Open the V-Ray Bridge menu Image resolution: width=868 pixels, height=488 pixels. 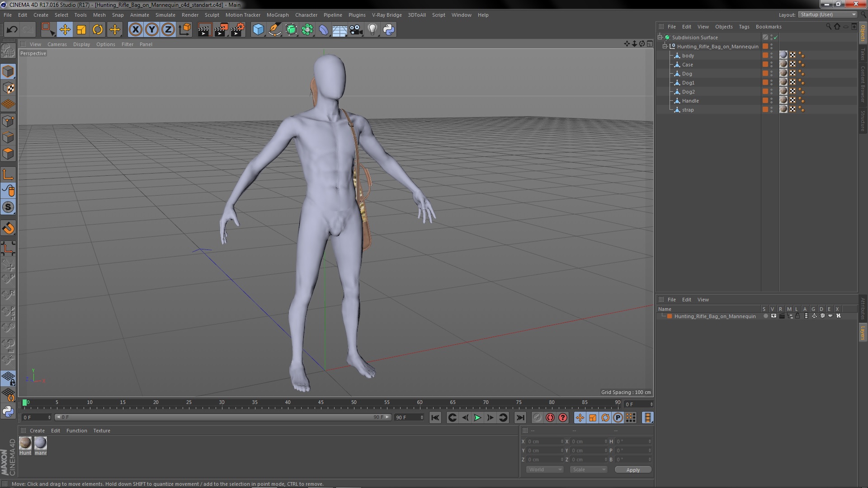(x=387, y=15)
